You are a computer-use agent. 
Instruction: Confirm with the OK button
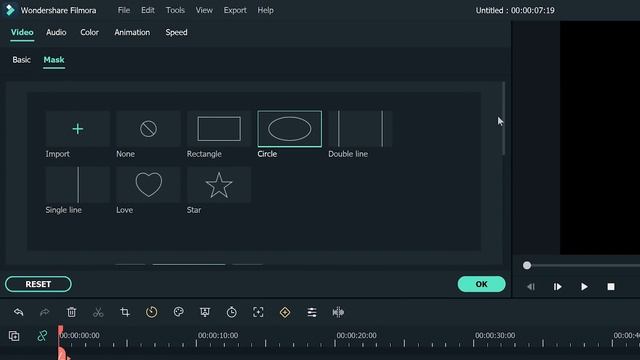tap(482, 284)
